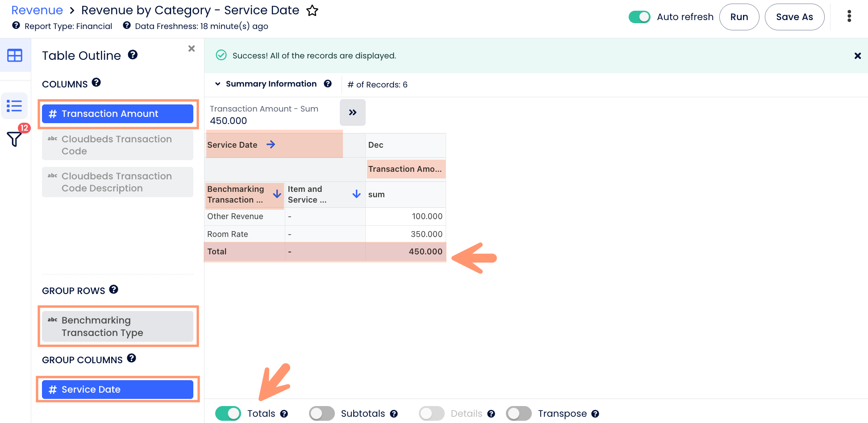The height and width of the screenshot is (423, 868).
Task: Turn off the Totals toggle
Action: (228, 414)
